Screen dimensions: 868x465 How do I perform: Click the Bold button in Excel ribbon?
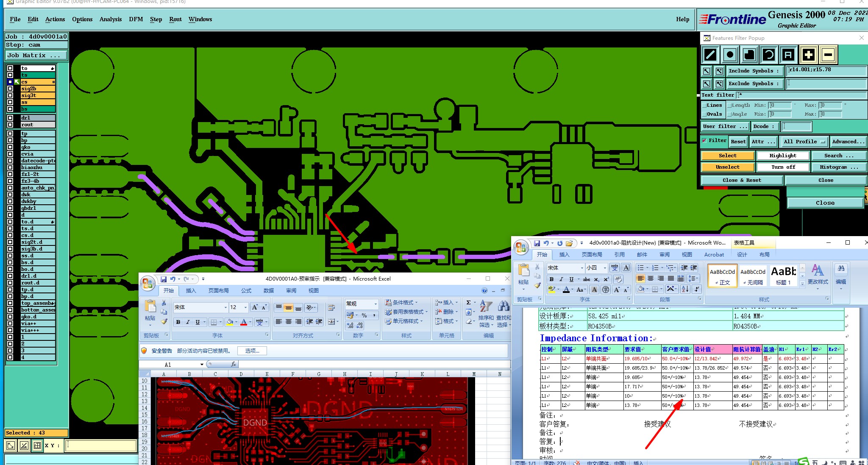[x=178, y=322]
